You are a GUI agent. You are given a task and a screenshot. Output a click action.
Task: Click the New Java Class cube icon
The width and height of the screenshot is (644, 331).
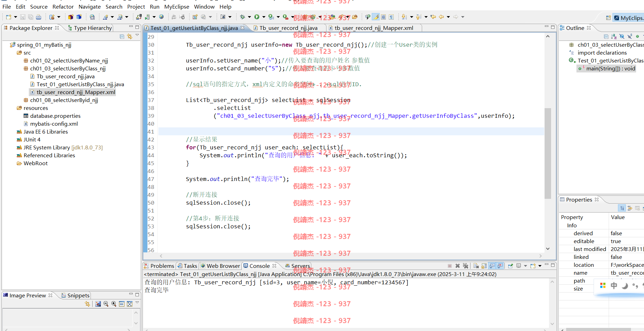(79, 17)
